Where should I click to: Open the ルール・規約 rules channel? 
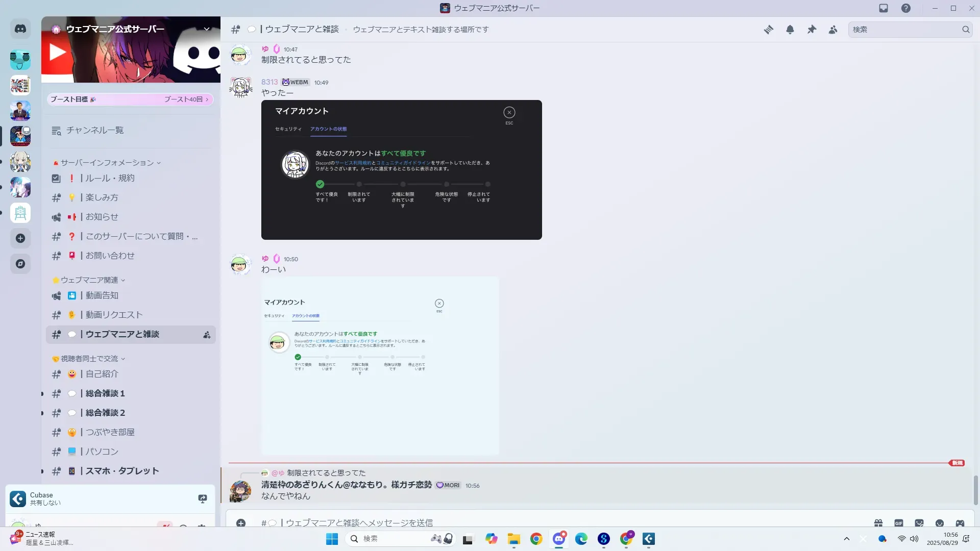(110, 178)
